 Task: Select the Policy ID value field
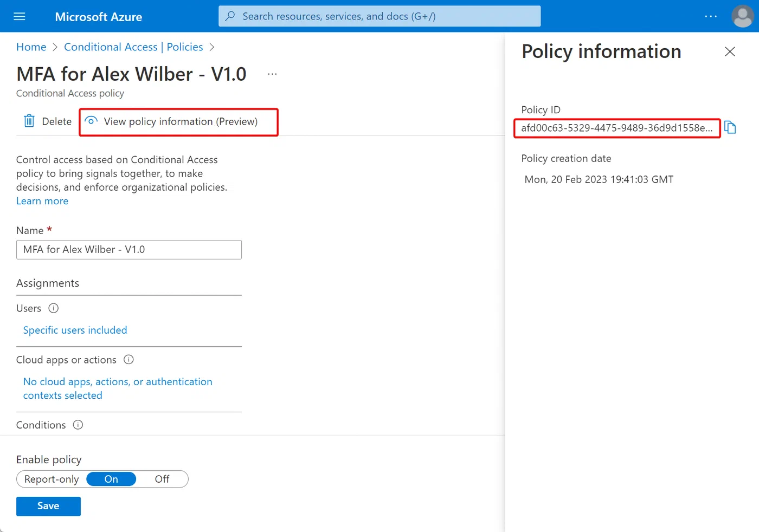(617, 128)
